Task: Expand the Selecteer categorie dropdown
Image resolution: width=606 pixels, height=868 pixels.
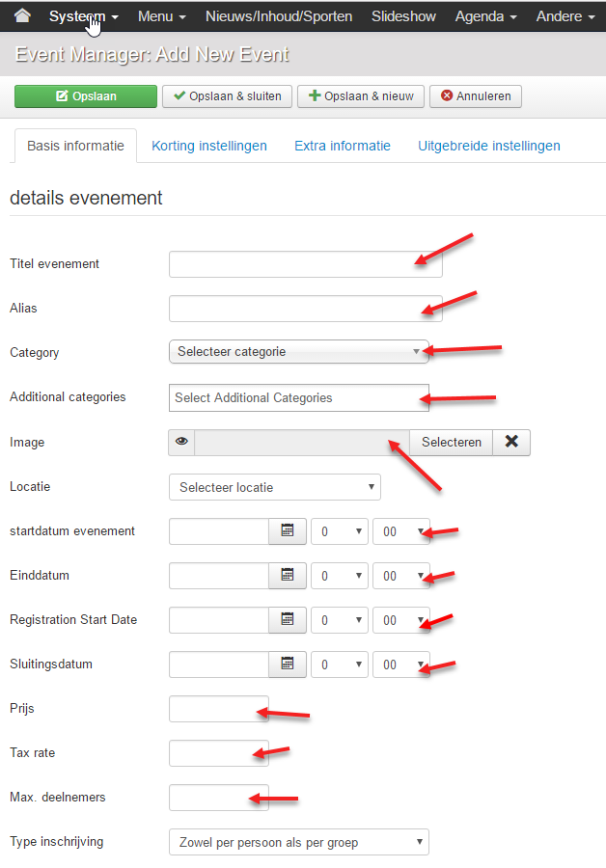Action: (x=298, y=351)
